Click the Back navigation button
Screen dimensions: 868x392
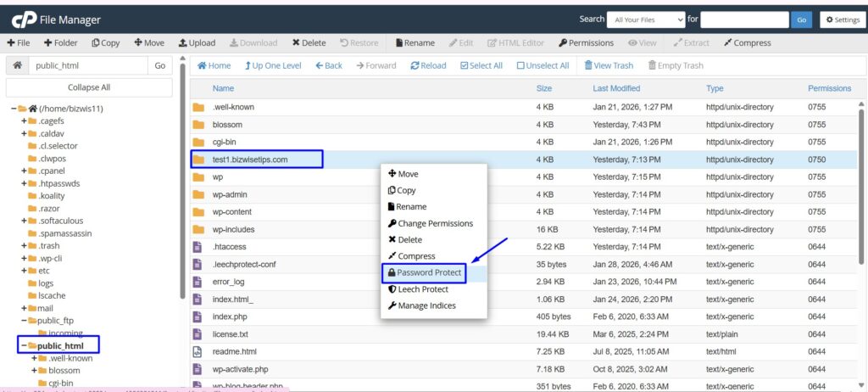coord(329,65)
